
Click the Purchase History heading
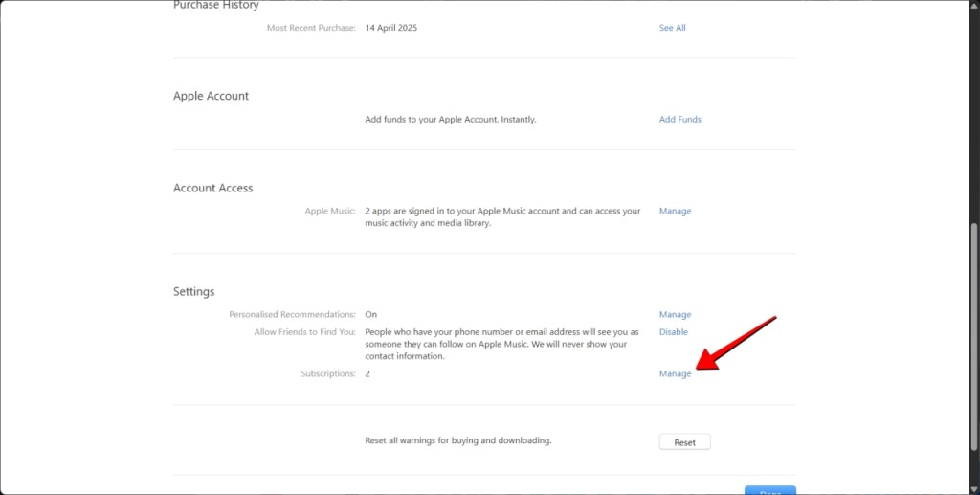pyautogui.click(x=215, y=5)
